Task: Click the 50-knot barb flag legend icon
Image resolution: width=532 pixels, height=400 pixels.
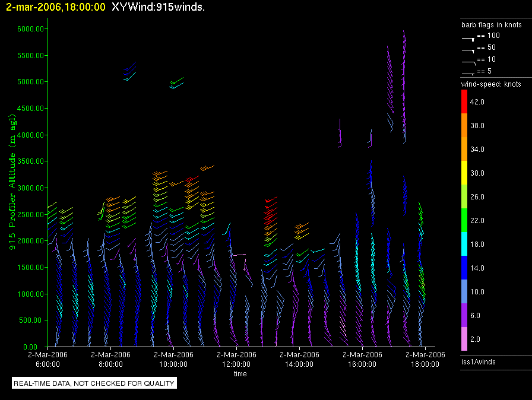Action: [x=468, y=49]
